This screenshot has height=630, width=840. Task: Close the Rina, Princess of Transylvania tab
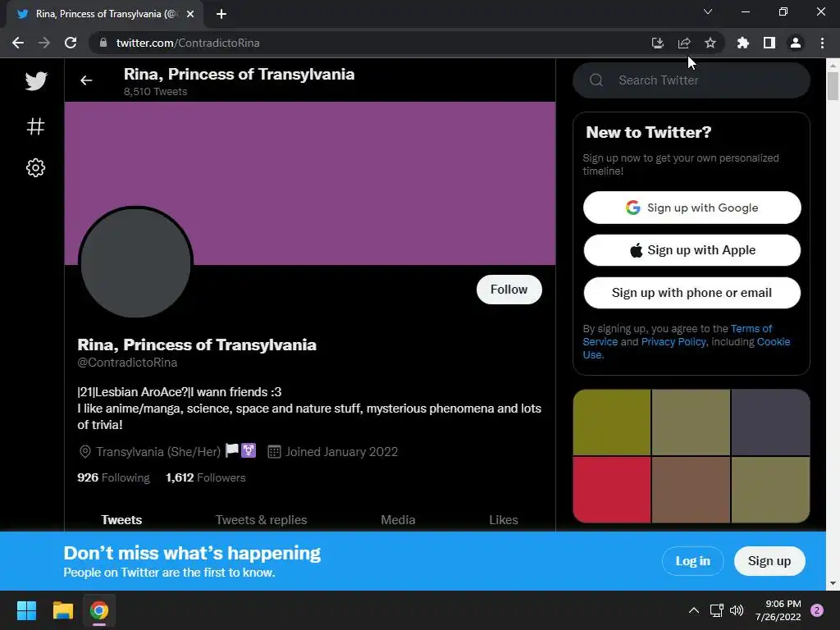point(190,14)
